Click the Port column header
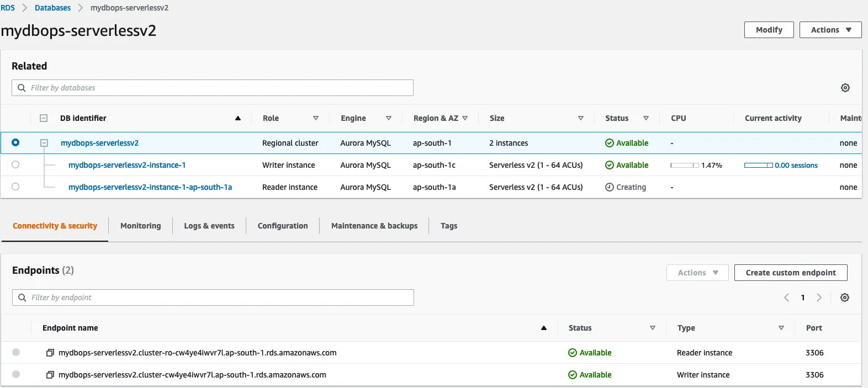The image size is (868, 388). 814,328
